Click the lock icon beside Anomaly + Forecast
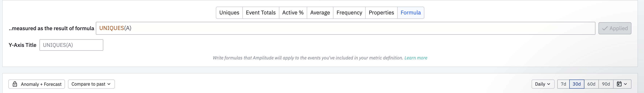644x93 pixels. pyautogui.click(x=15, y=84)
